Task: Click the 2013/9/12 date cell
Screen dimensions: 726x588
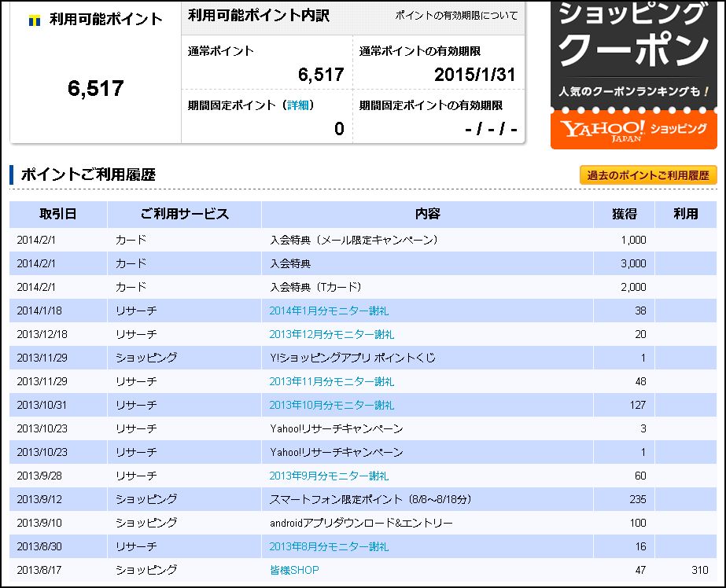Action: 39,499
